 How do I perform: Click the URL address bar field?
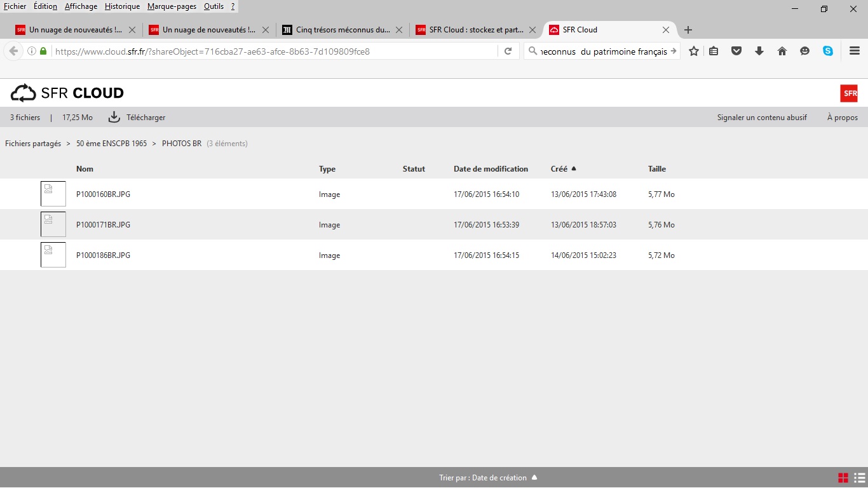[x=273, y=51]
